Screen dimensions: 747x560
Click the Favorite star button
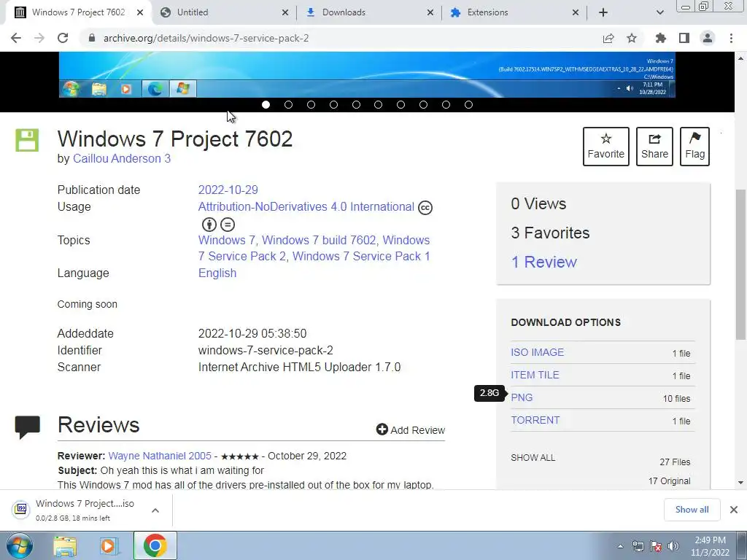coord(606,146)
